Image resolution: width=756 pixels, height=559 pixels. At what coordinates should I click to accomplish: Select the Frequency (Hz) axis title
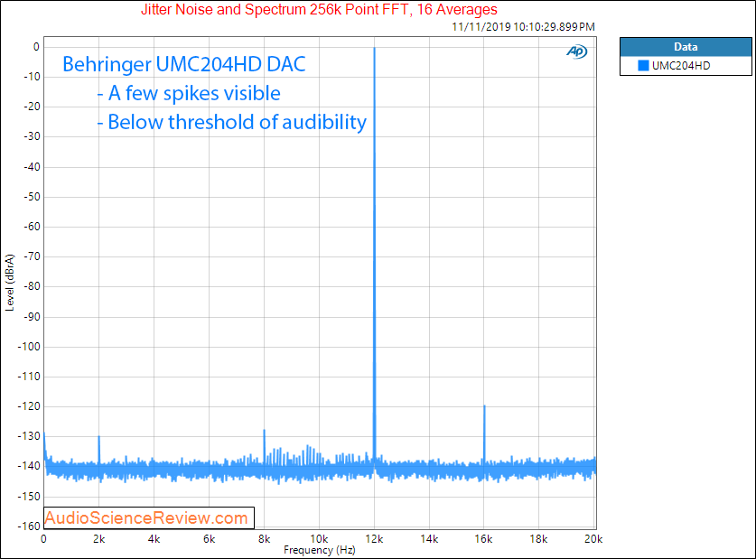[319, 550]
